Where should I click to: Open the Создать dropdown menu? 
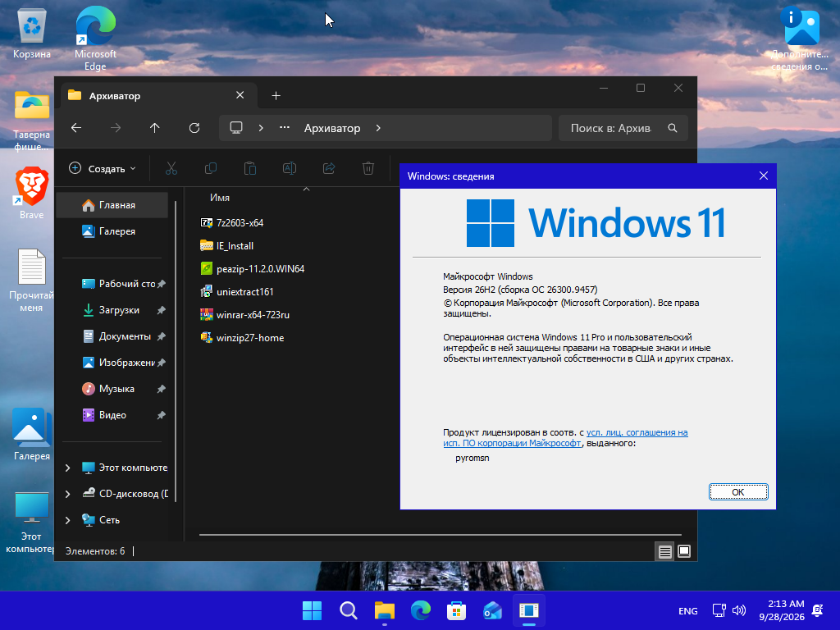(103, 168)
